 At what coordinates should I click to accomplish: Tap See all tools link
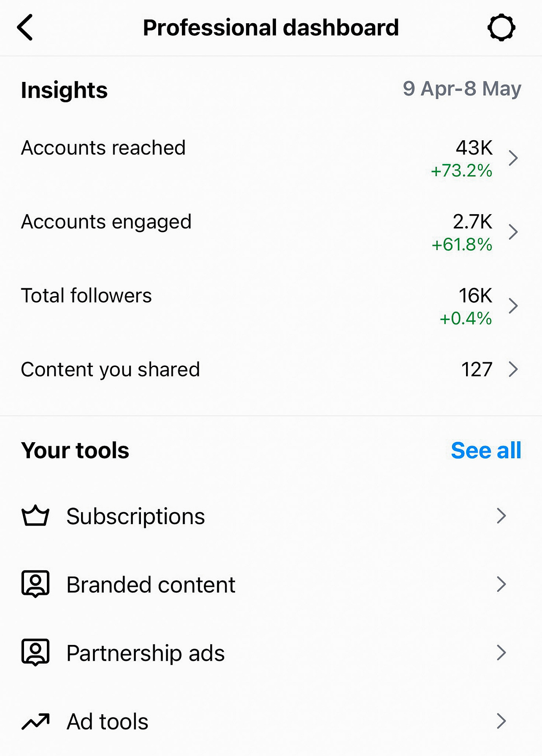coord(486,450)
